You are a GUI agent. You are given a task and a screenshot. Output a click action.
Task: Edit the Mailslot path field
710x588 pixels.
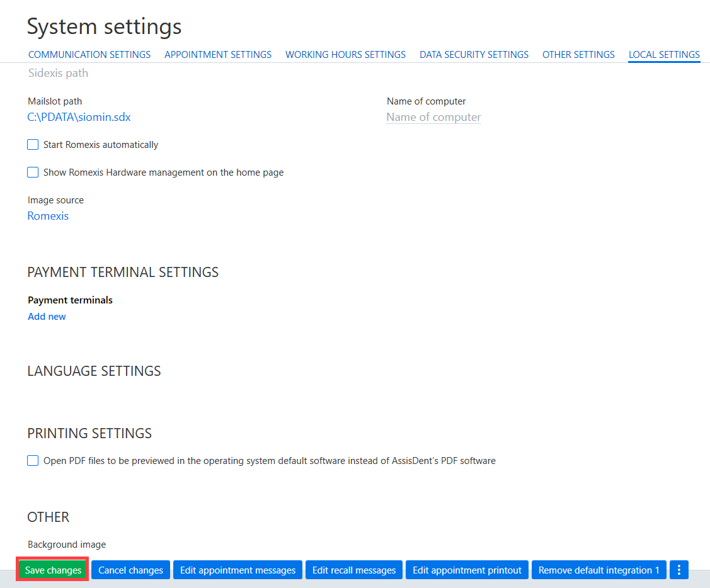pyautogui.click(x=79, y=117)
